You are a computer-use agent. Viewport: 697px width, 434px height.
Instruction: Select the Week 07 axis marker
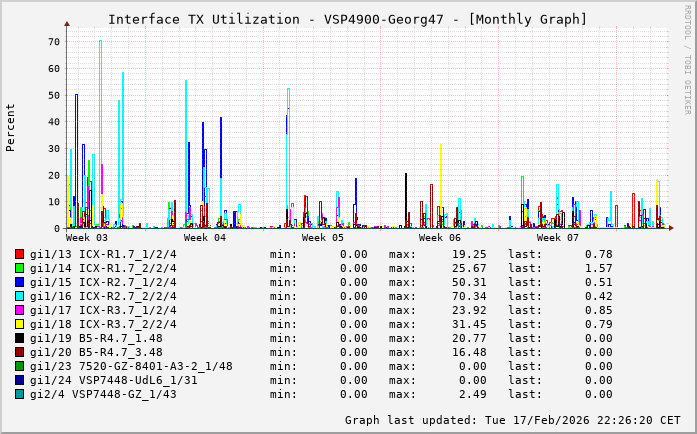point(557,238)
